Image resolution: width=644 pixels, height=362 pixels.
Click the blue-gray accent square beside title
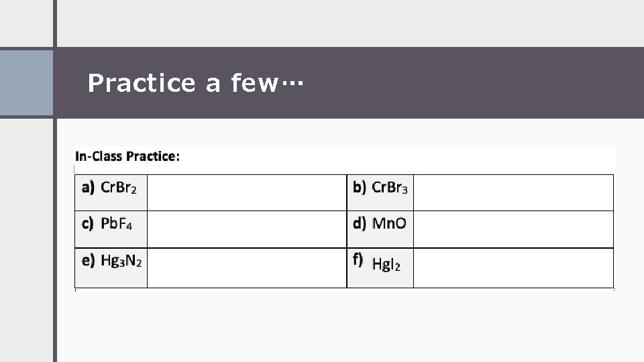26,83
